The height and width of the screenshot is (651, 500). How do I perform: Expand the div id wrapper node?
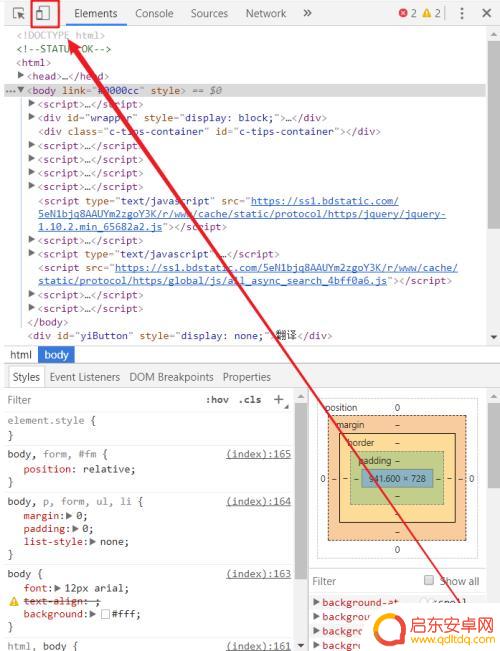point(32,117)
